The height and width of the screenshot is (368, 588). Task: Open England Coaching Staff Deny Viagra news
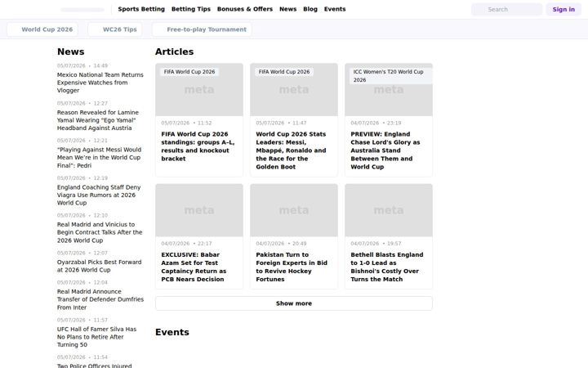click(x=99, y=195)
